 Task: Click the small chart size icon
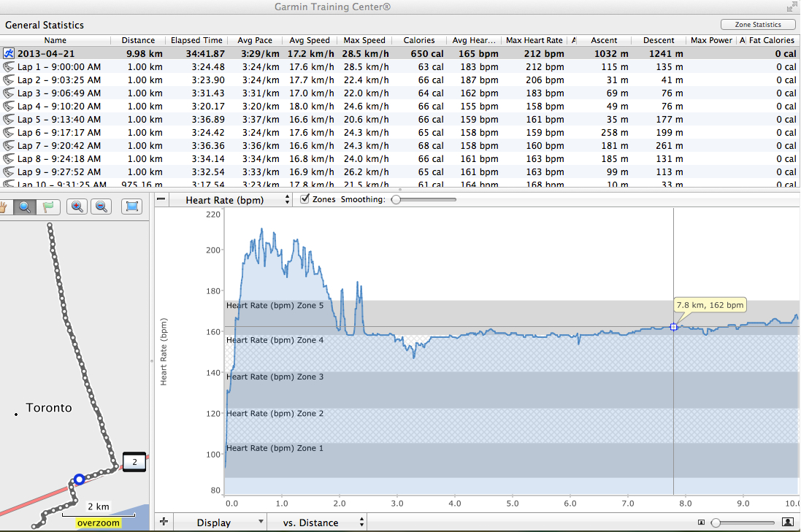(702, 523)
